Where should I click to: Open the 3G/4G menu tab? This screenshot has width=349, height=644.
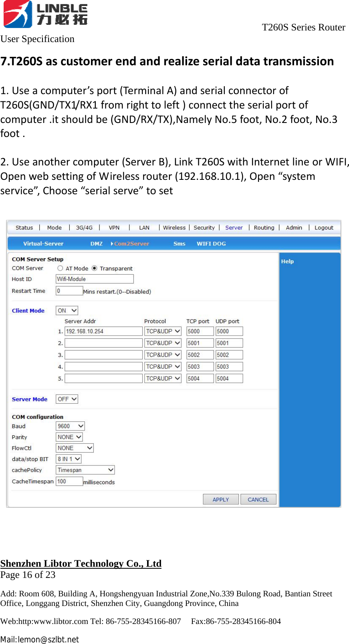84,227
